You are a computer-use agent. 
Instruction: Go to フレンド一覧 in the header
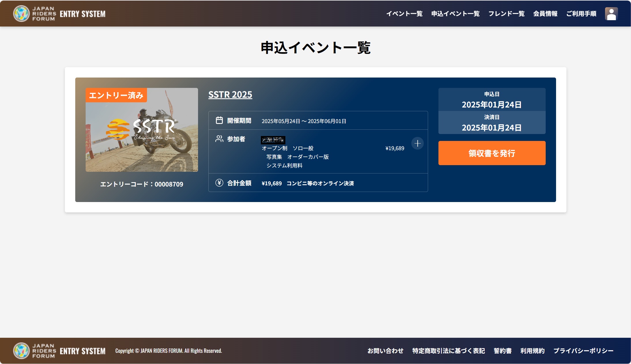point(506,14)
